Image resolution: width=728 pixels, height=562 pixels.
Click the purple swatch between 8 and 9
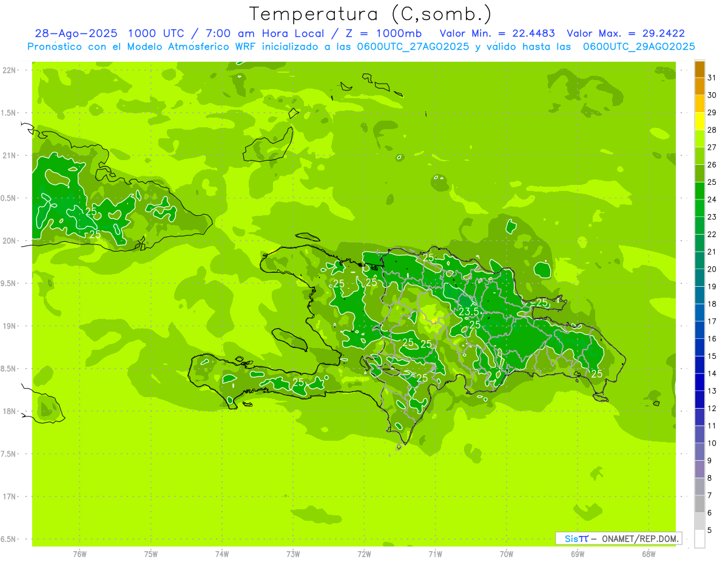pos(699,469)
